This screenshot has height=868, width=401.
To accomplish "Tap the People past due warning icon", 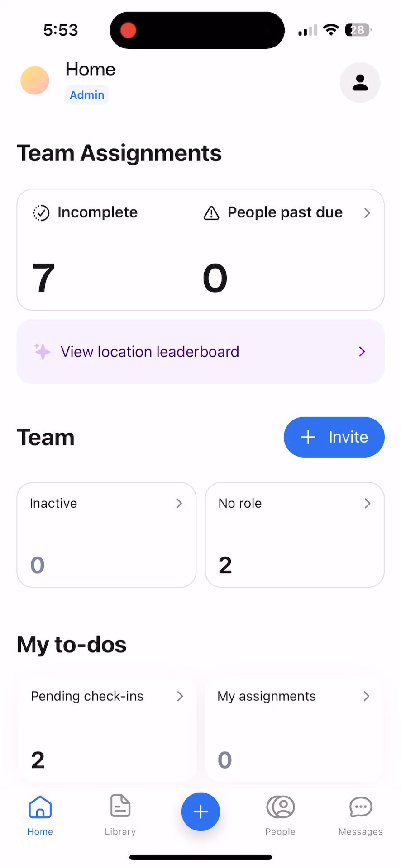I will coord(211,213).
